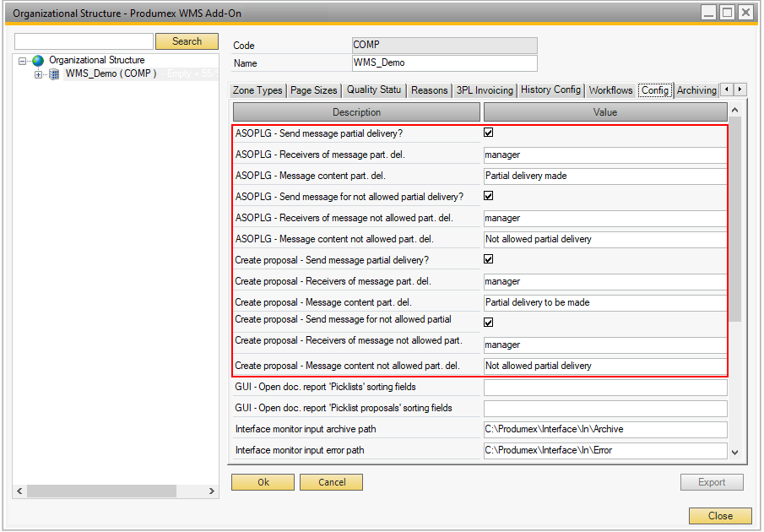This screenshot has height=532, width=764.
Task: Click the globe icon beside Organizational Structure
Action: tap(38, 61)
